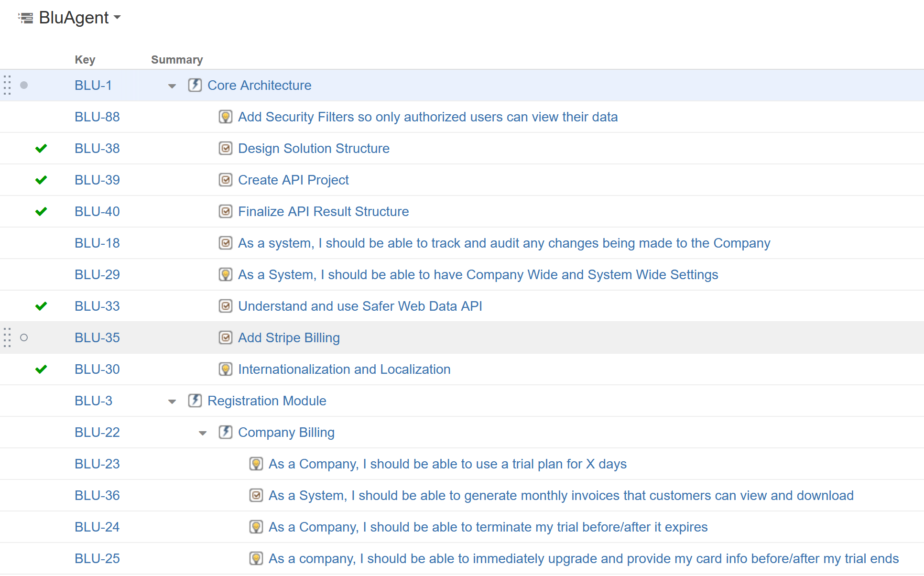Open the Core Architecture summary link
The image size is (924, 576).
[x=260, y=85]
